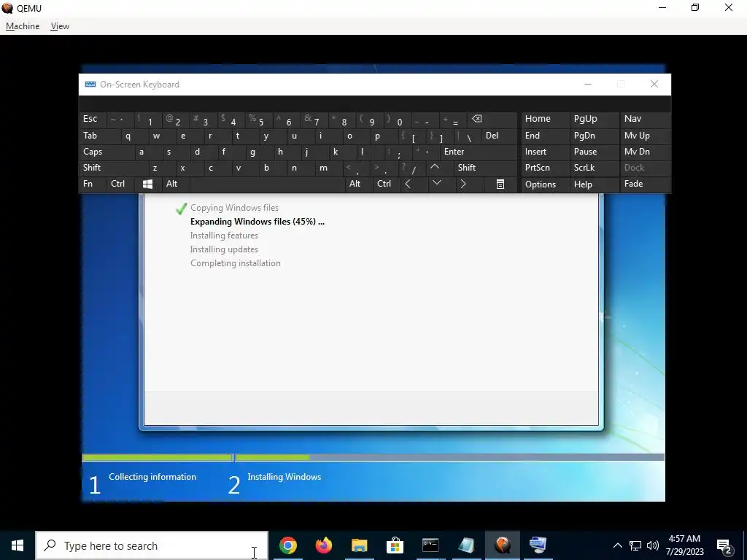Click the space bar on keyboard

pos(267,184)
